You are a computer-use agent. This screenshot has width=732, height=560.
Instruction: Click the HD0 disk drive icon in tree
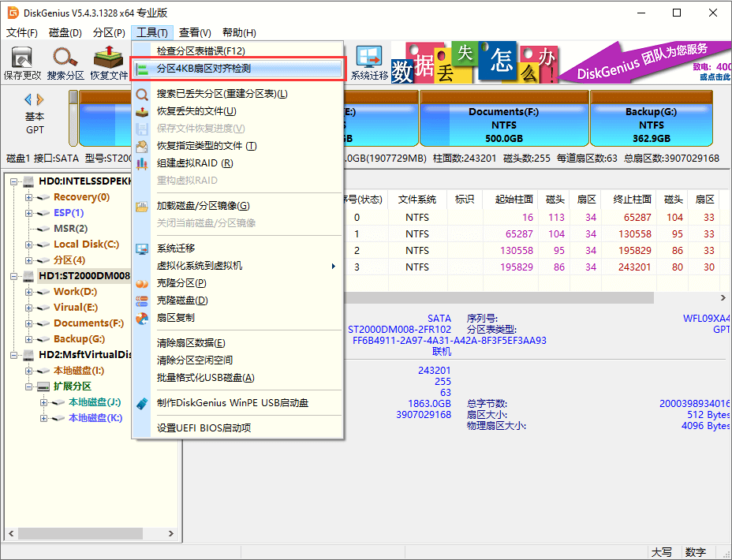pos(29,181)
